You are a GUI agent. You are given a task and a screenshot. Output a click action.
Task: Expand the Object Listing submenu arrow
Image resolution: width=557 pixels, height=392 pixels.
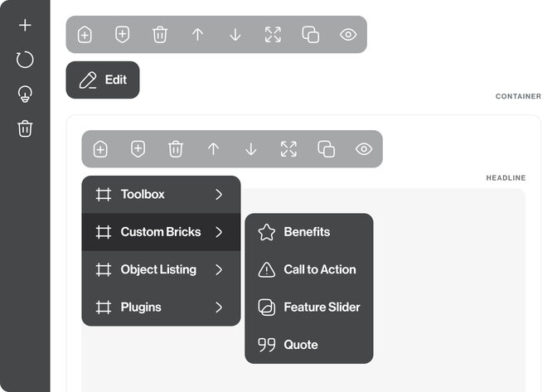219,269
